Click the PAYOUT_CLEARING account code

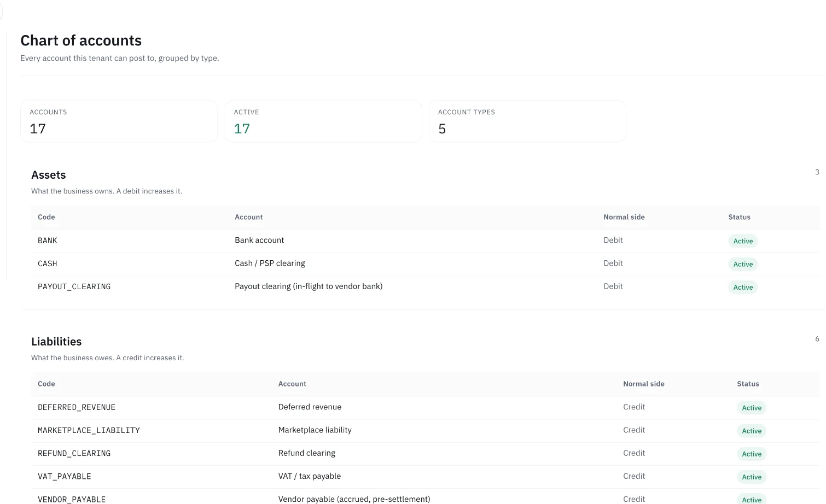tap(74, 286)
